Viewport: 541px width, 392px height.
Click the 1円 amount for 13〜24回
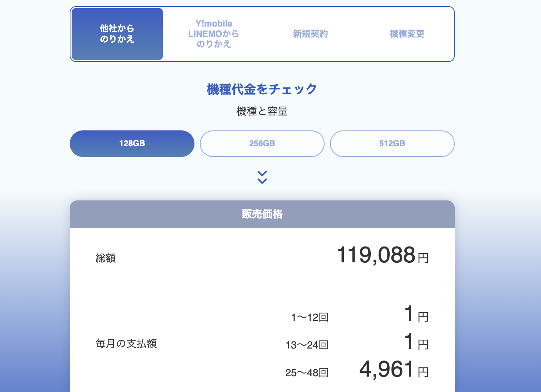point(416,342)
